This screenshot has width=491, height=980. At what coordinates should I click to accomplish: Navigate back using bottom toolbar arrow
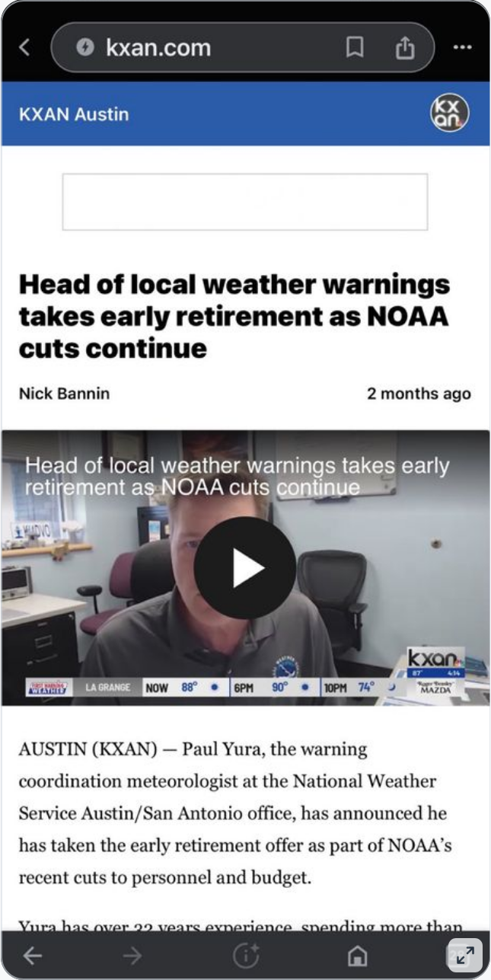pos(33,956)
